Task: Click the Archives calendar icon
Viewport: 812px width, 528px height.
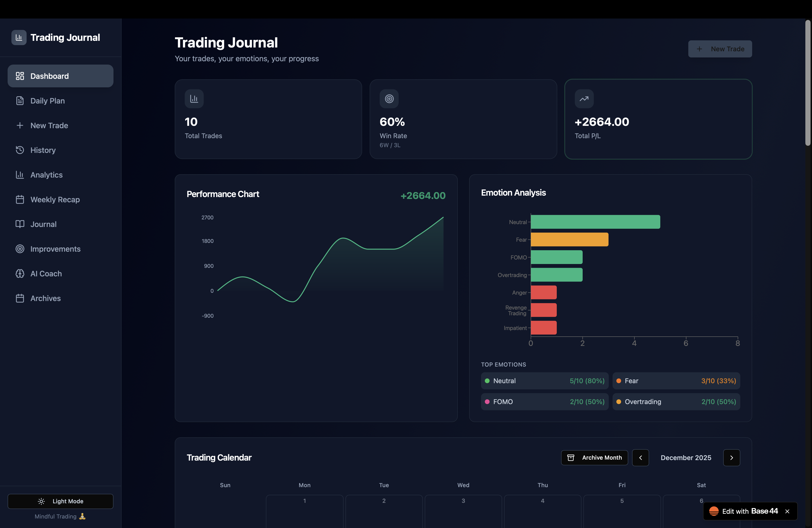Action: 20,298
